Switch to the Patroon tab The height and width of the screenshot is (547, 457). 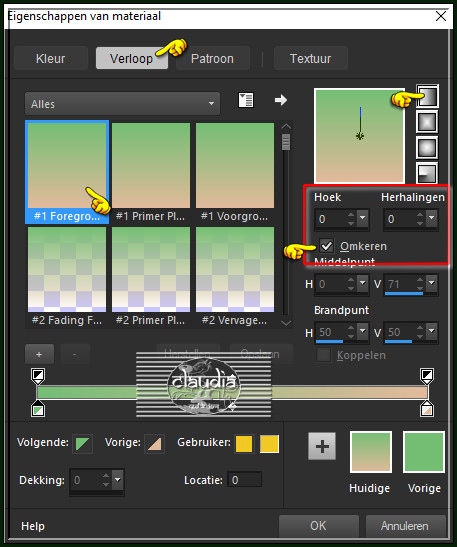212,59
